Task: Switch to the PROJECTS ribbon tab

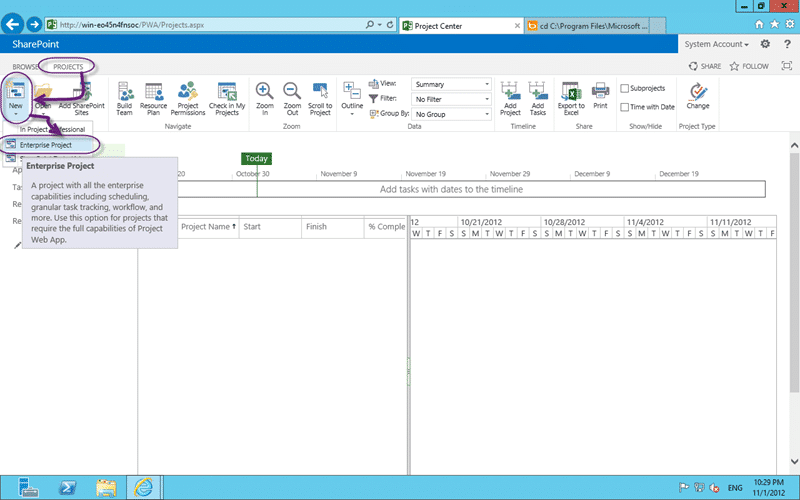Action: point(68,66)
